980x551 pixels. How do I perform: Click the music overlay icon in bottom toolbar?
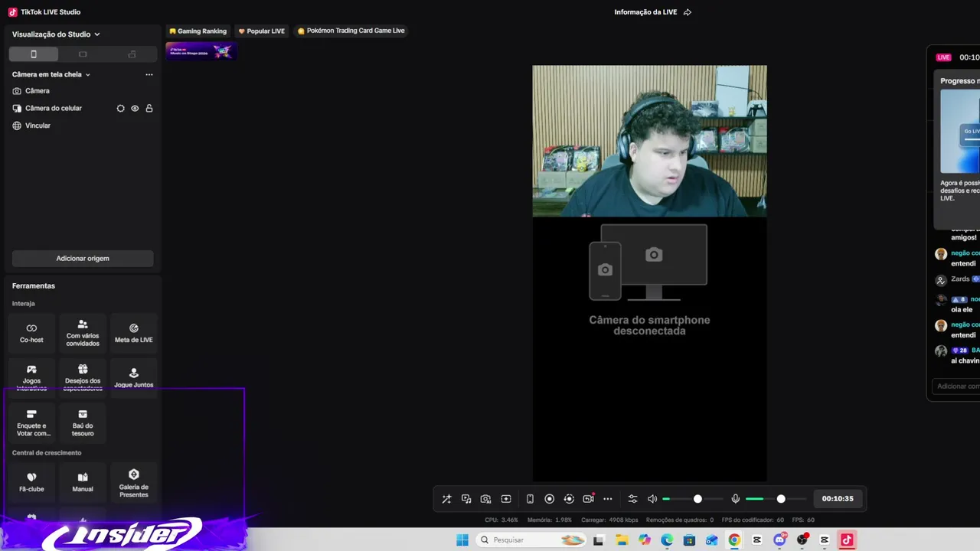click(x=466, y=499)
